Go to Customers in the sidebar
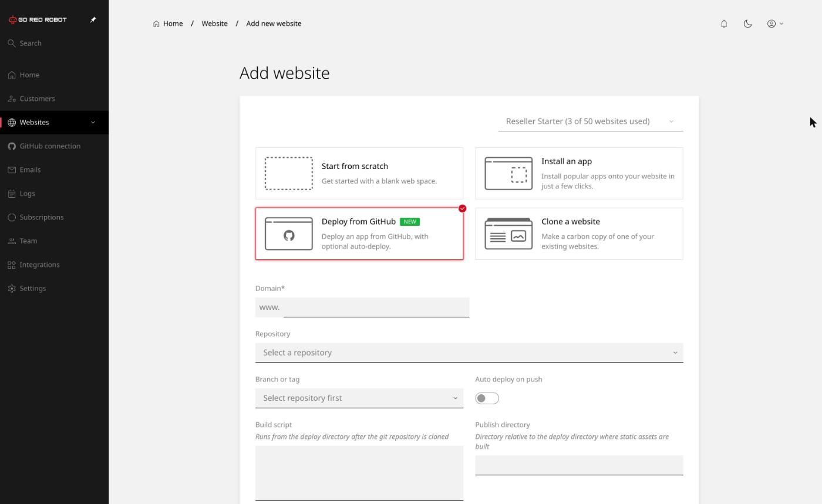This screenshot has height=504, width=822. coord(54,99)
